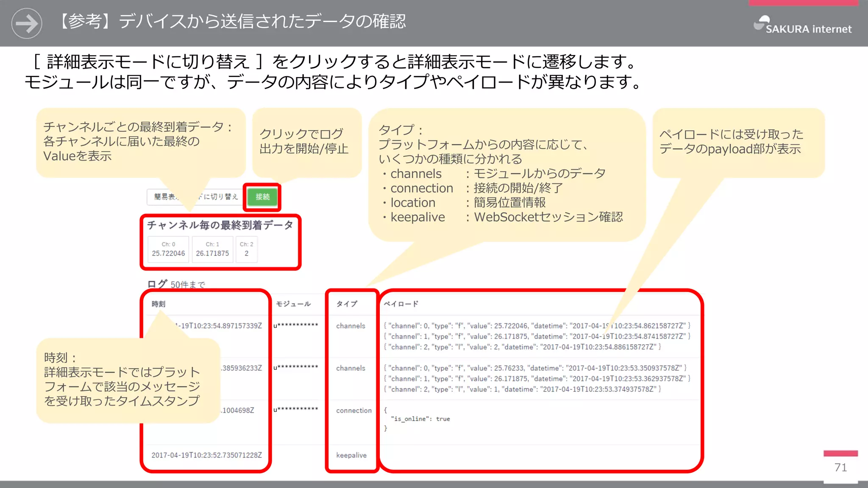Screen dimensions: 868x488
Task: Click the チャンネル毎の最終到着データ heading
Action: click(220, 225)
